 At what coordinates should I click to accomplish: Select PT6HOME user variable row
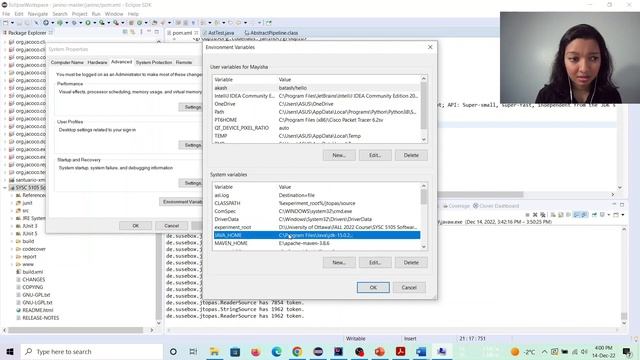pos(317,120)
